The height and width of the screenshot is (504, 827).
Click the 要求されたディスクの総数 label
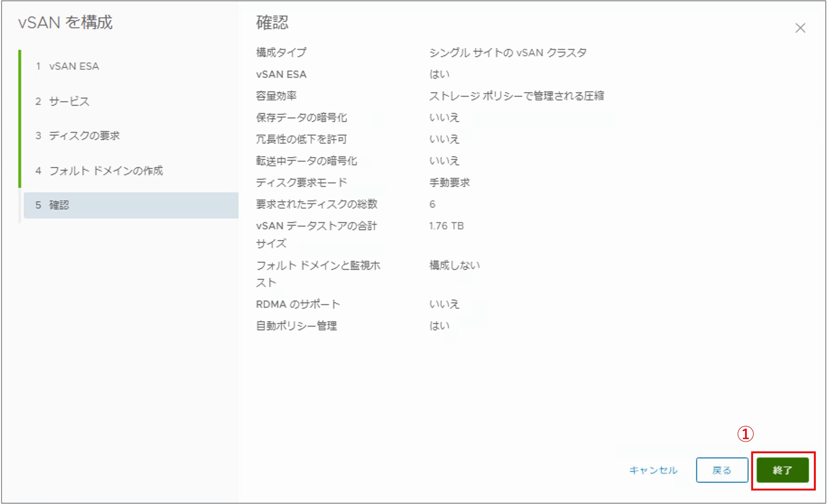point(316,204)
